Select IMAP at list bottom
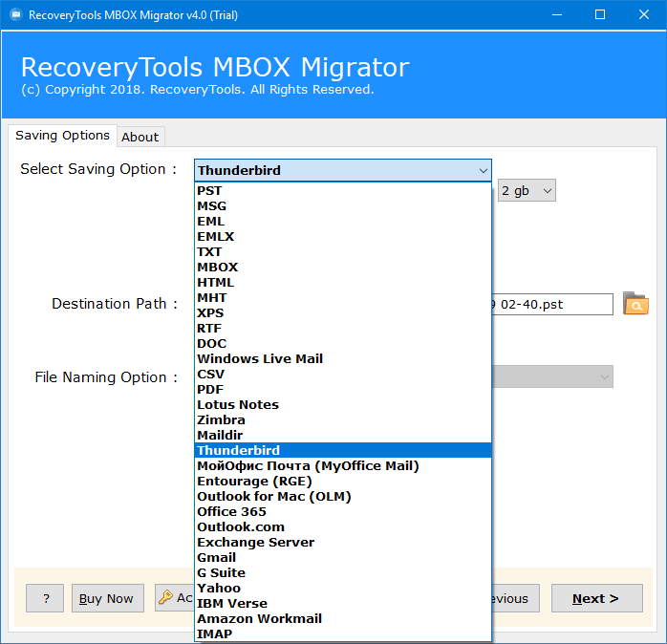Screen dimensions: 667x644 [343, 633]
